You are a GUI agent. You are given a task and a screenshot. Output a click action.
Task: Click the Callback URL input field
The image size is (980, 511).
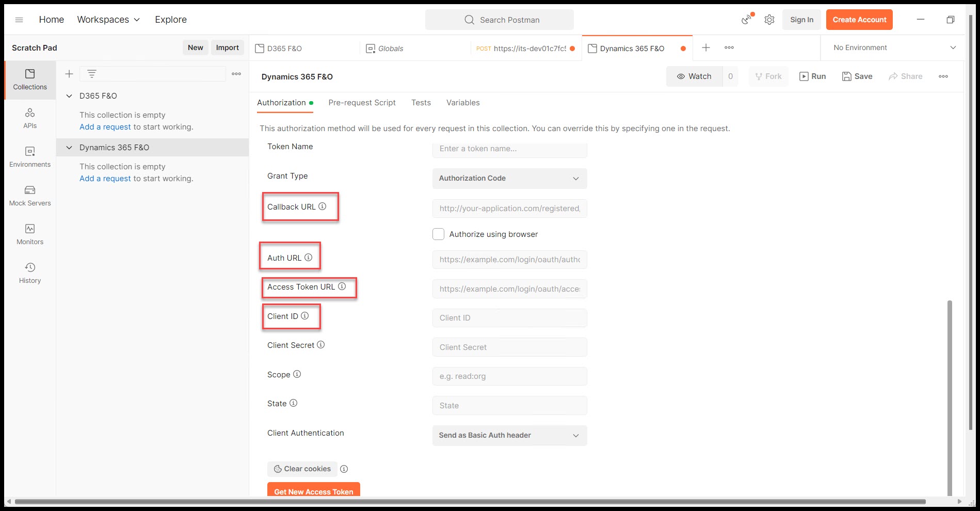(509, 209)
